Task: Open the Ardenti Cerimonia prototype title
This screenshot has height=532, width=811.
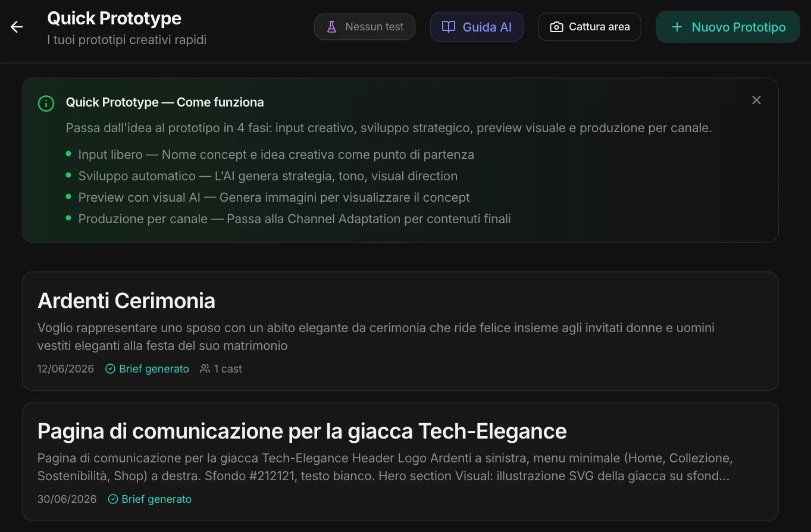Action: (126, 301)
